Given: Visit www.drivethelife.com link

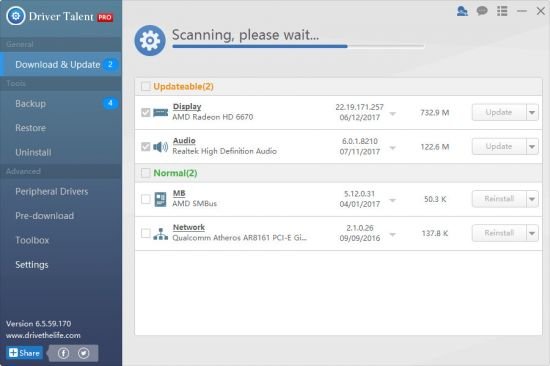Looking at the screenshot, I should click(x=43, y=335).
